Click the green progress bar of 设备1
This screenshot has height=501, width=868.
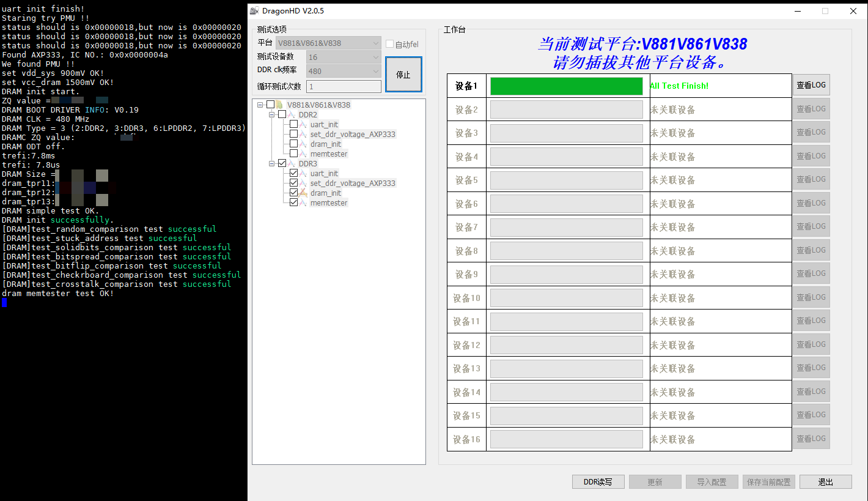(566, 86)
